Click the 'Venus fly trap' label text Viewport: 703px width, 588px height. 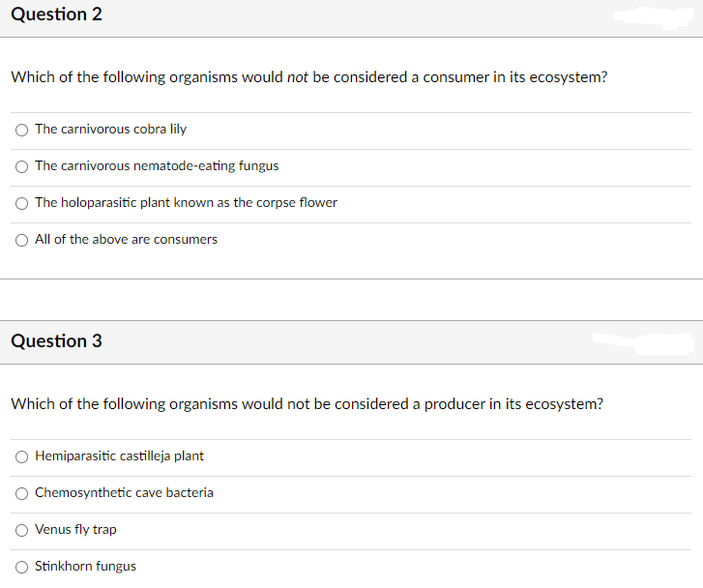(x=75, y=529)
